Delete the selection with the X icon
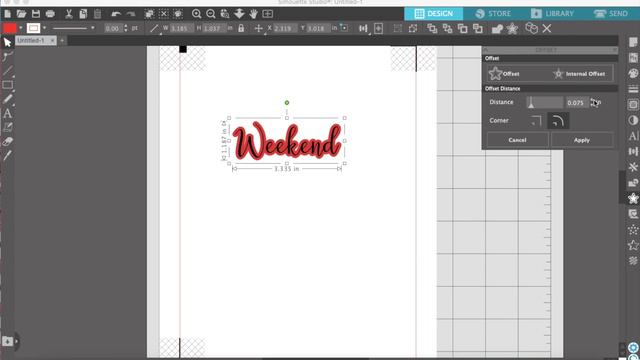This screenshot has height=360, width=640. pos(547,29)
